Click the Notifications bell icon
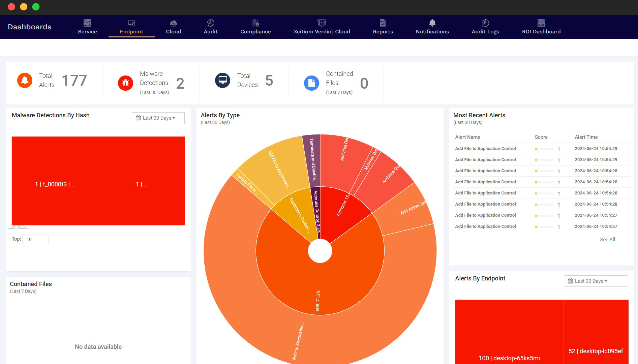 click(x=432, y=23)
